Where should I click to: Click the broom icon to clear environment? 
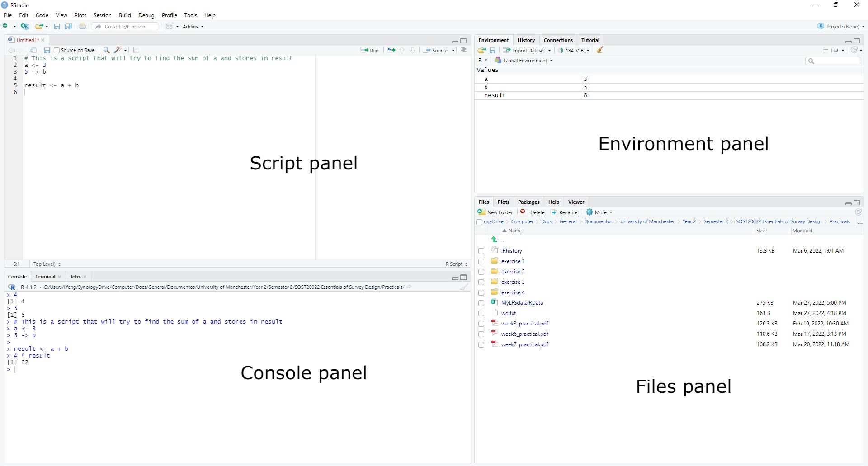[x=600, y=50]
